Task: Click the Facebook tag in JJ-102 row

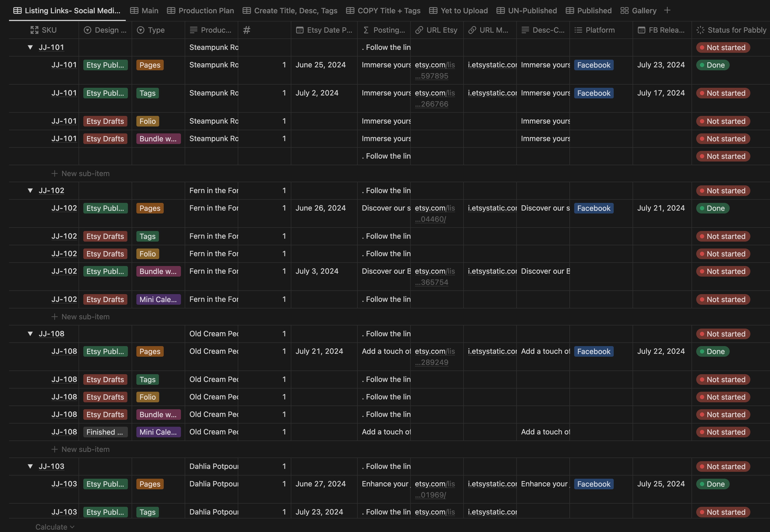Action: coord(593,208)
